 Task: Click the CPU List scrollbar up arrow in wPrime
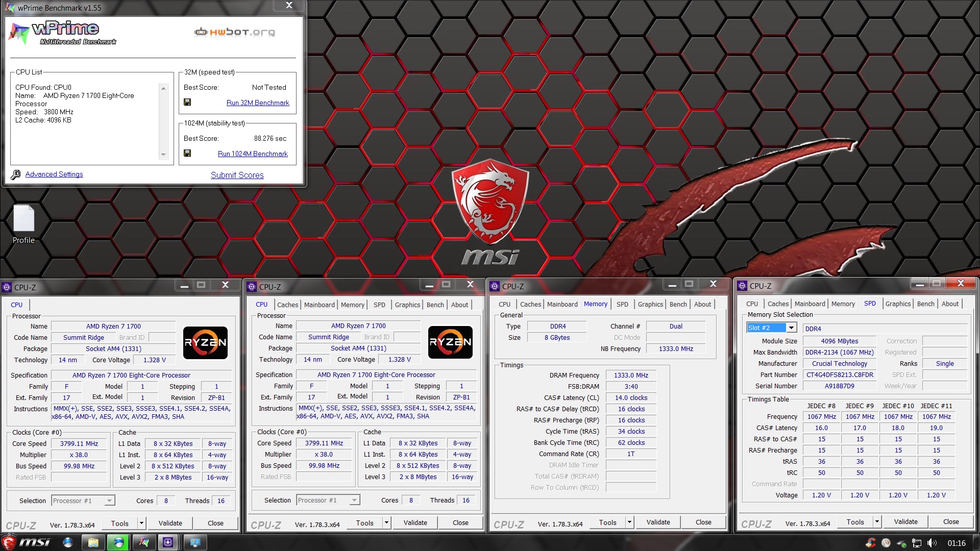click(x=163, y=88)
